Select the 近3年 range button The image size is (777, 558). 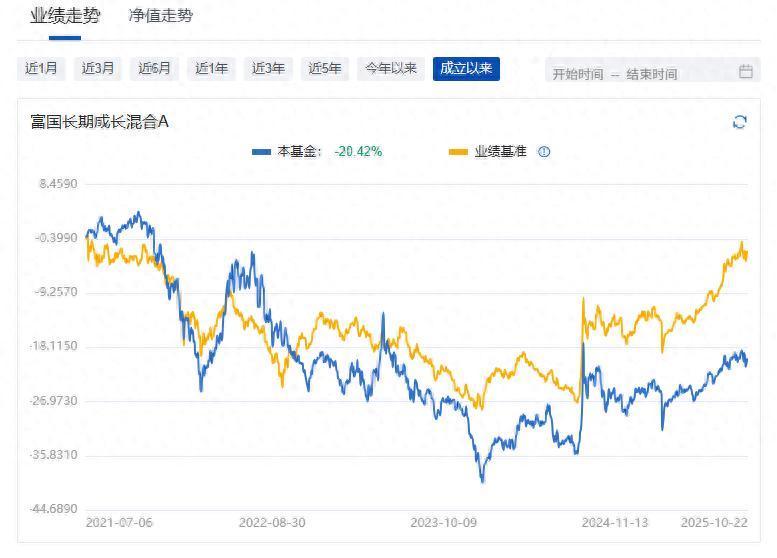click(269, 69)
